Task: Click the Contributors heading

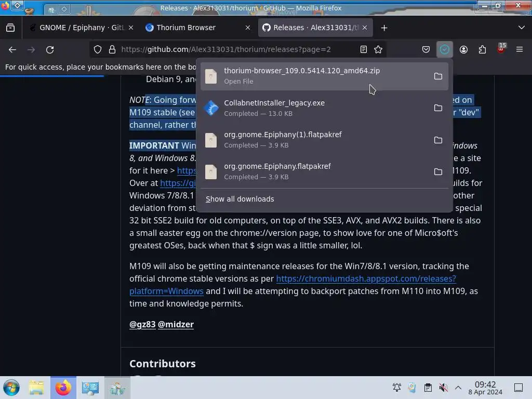Action: coord(163,364)
